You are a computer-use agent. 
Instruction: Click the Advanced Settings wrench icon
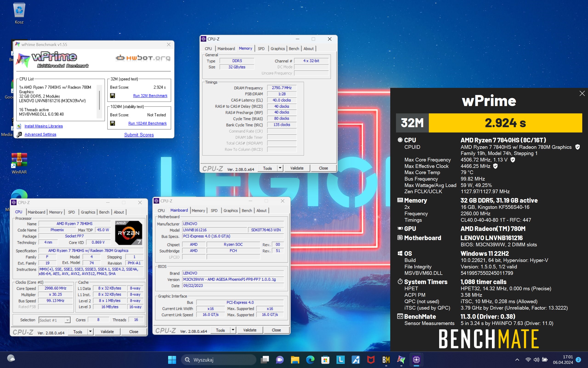tap(19, 134)
